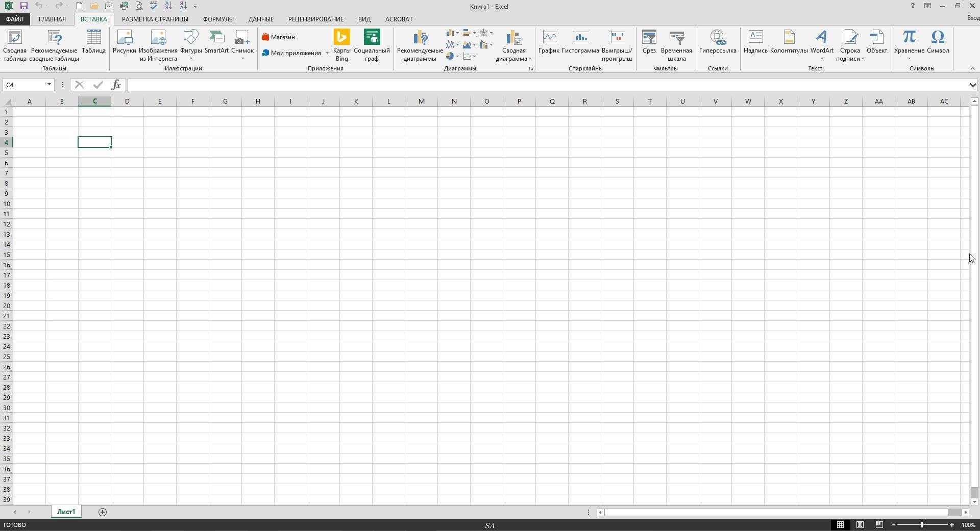Open Диаграммы group dialog launcher
The height and width of the screenshot is (531, 980).
(531, 68)
